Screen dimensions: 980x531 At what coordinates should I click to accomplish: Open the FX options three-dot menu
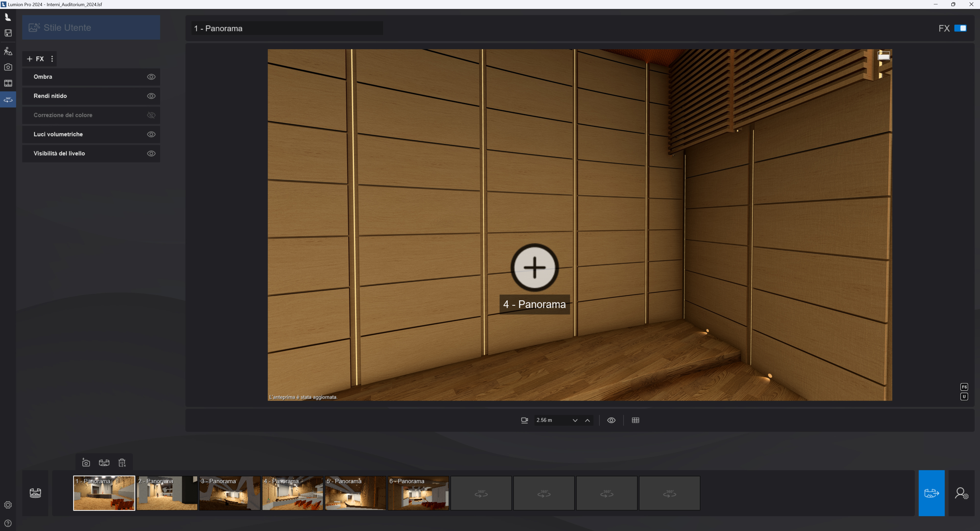[52, 59]
